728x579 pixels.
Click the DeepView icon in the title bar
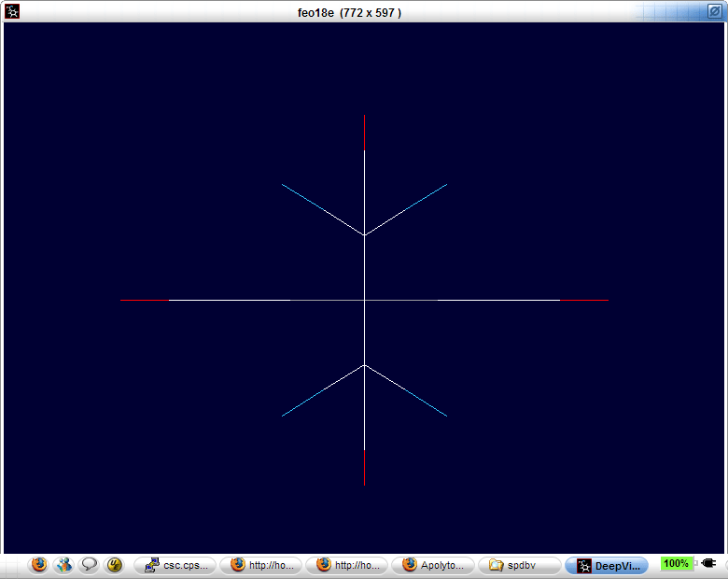tap(12, 11)
